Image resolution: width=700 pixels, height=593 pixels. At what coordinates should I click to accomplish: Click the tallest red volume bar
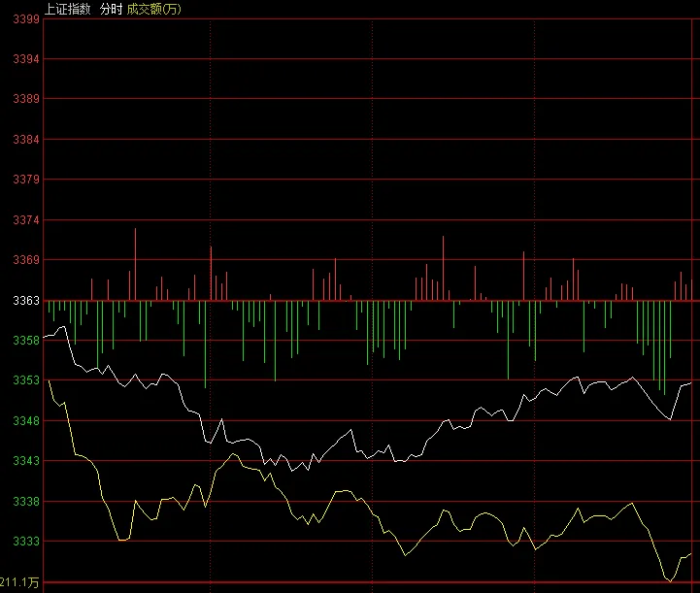[135, 264]
